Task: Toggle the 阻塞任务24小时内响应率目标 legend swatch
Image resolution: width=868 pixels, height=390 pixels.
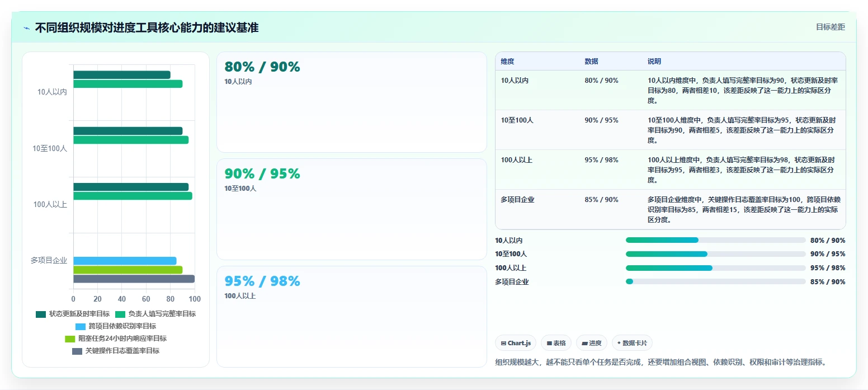Action: 70,339
